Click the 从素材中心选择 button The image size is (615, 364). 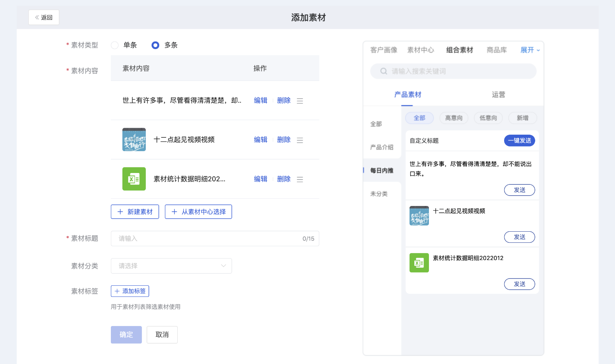coord(198,212)
